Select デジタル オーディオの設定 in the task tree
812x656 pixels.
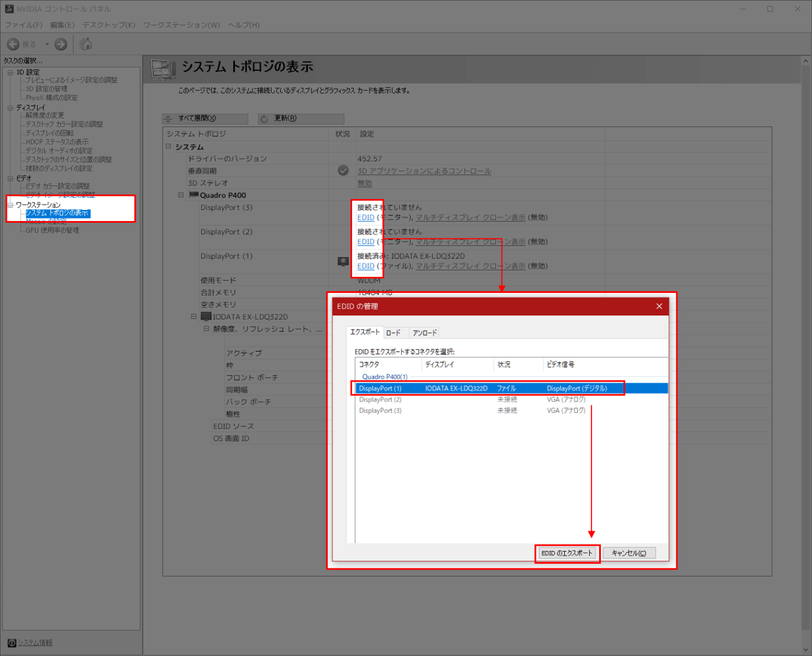pyautogui.click(x=59, y=151)
